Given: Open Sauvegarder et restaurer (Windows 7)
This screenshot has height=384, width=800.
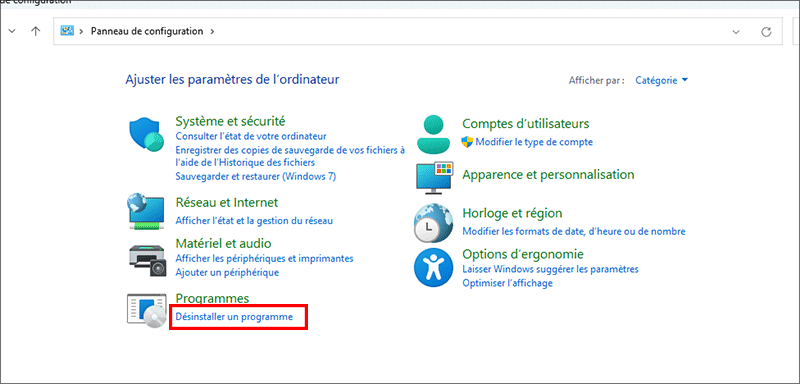Looking at the screenshot, I should click(256, 176).
